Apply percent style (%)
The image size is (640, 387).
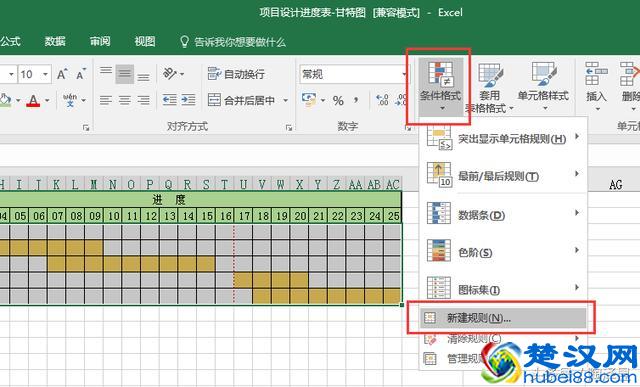pos(338,100)
